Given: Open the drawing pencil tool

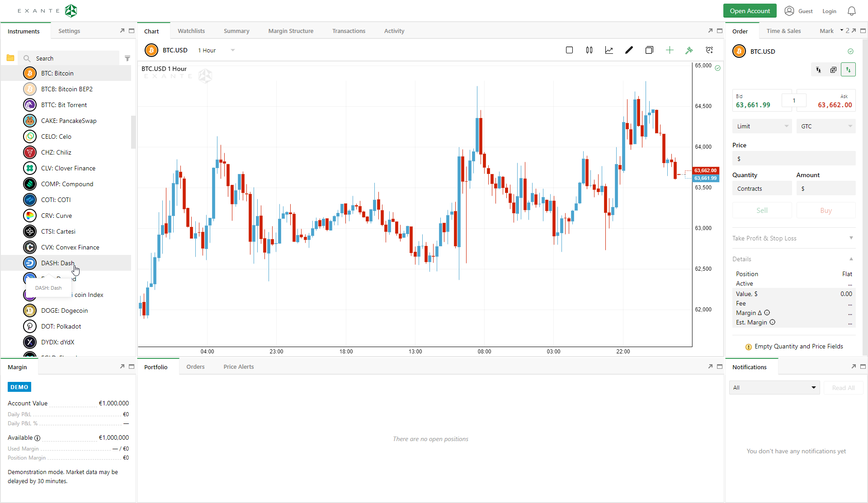Looking at the screenshot, I should [x=629, y=50].
